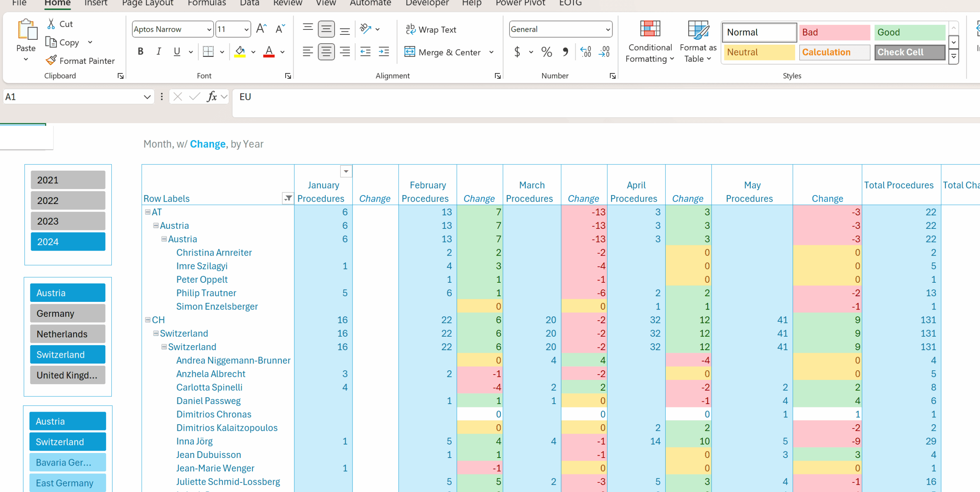Image resolution: width=980 pixels, height=492 pixels.
Task: Click the Increase Indent icon
Action: (x=384, y=51)
